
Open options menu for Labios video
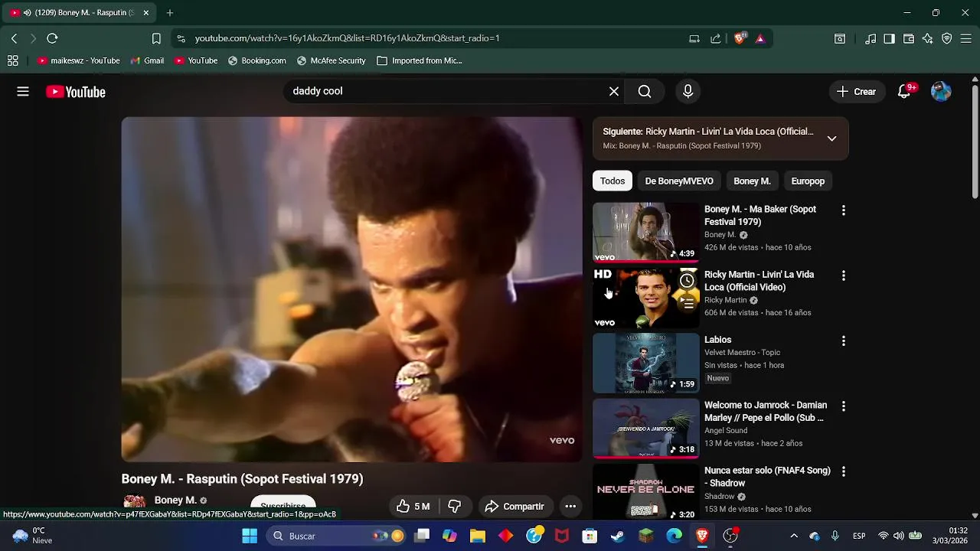point(843,341)
